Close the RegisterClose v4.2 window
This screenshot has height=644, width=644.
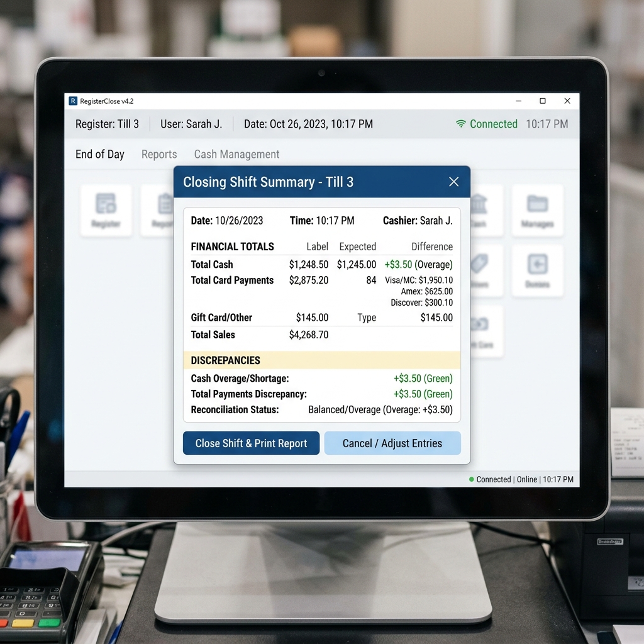[567, 101]
